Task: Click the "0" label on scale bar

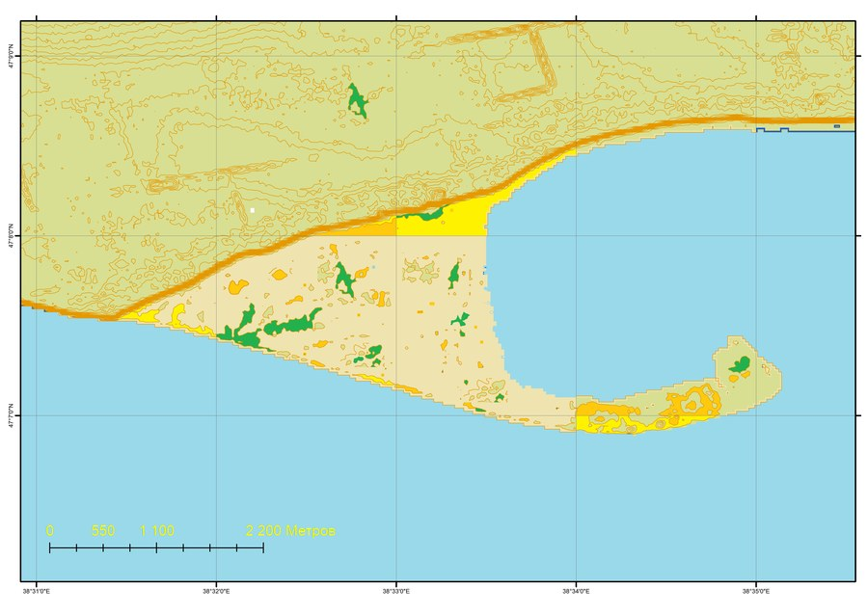Action: click(x=50, y=531)
